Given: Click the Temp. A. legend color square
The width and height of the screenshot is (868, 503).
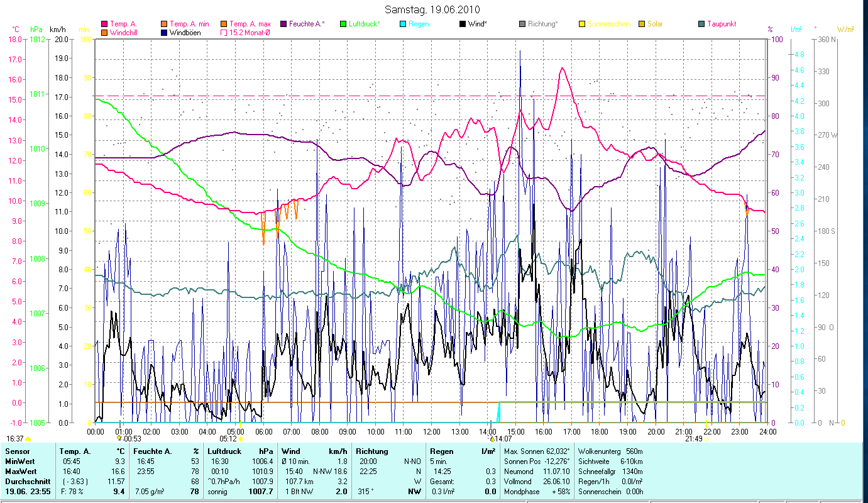Looking at the screenshot, I should point(104,24).
